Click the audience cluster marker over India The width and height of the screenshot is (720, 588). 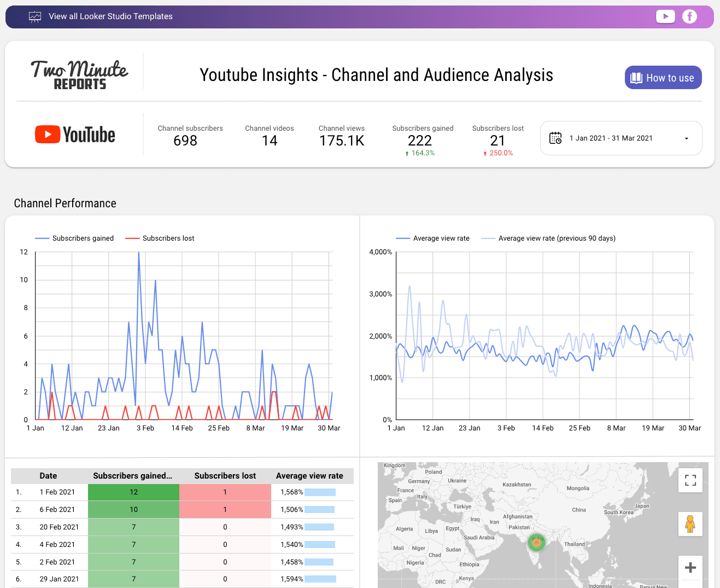(x=536, y=543)
